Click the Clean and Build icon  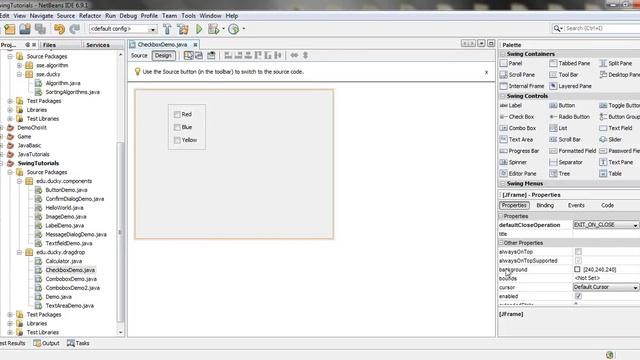point(182,29)
